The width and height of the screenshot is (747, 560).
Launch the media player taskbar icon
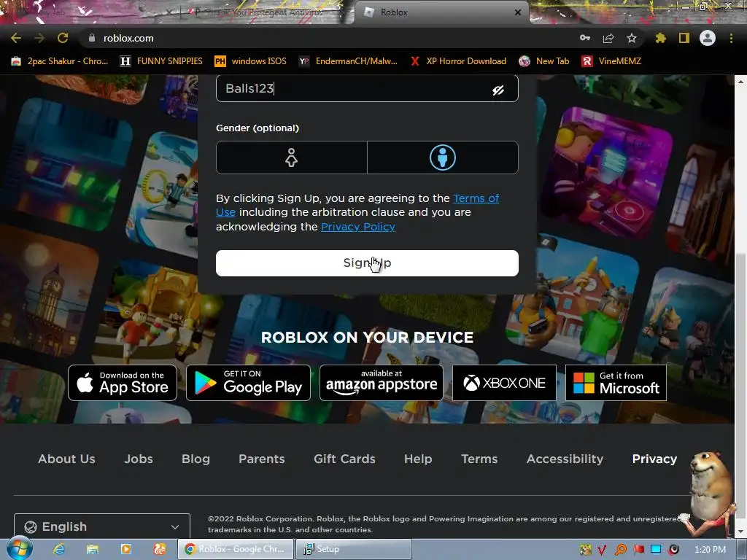126,549
